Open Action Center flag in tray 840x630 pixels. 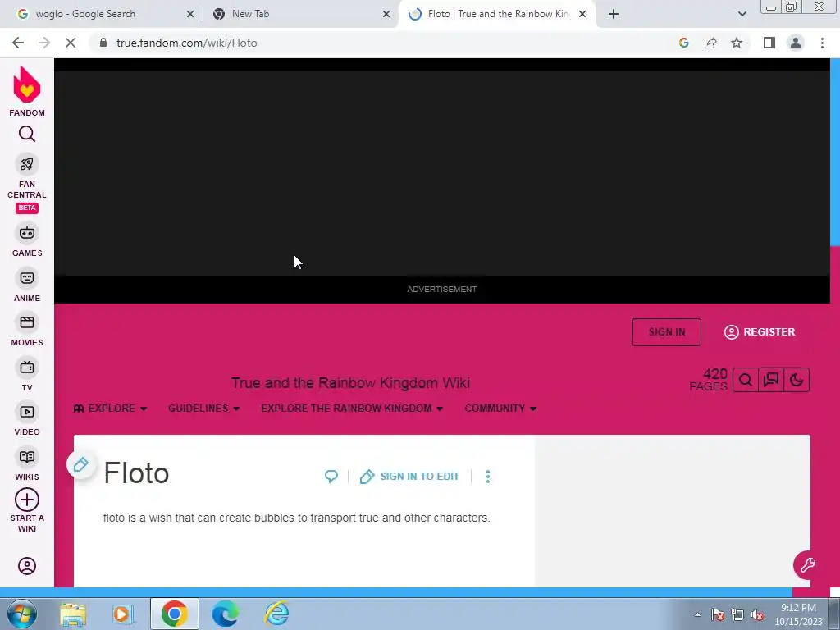pos(717,614)
